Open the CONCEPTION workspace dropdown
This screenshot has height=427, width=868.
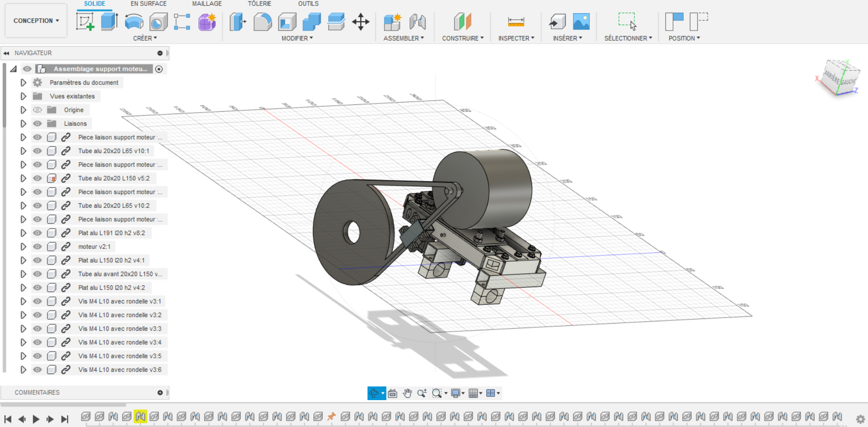coord(36,21)
